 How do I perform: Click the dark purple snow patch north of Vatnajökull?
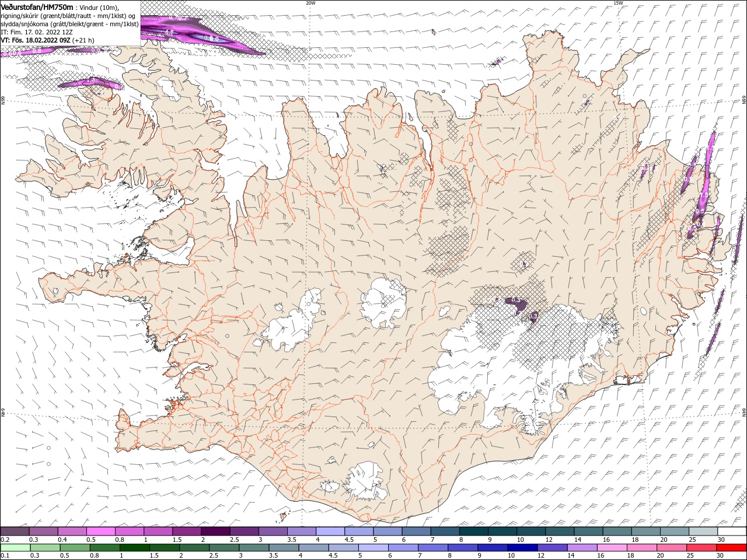coord(518,304)
